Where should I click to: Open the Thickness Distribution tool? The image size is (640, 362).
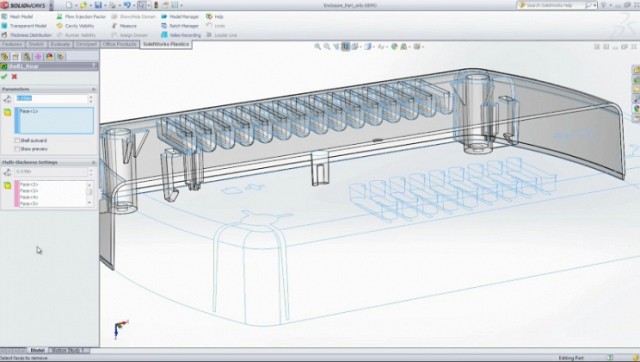27,35
